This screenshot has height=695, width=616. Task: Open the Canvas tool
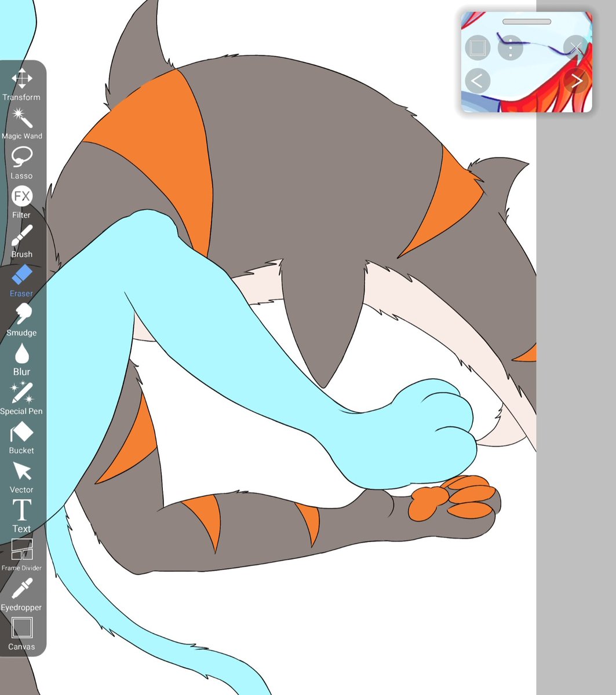click(22, 634)
